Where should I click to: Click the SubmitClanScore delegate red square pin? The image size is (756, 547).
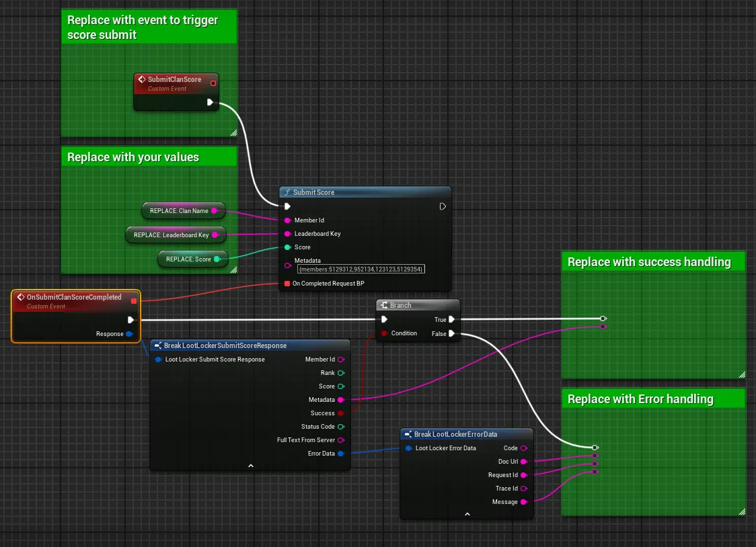(213, 83)
